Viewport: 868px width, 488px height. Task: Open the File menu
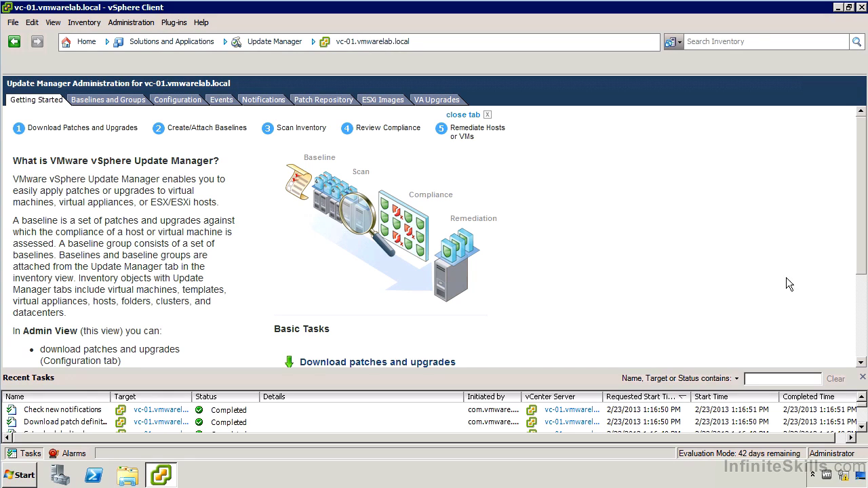tap(13, 22)
